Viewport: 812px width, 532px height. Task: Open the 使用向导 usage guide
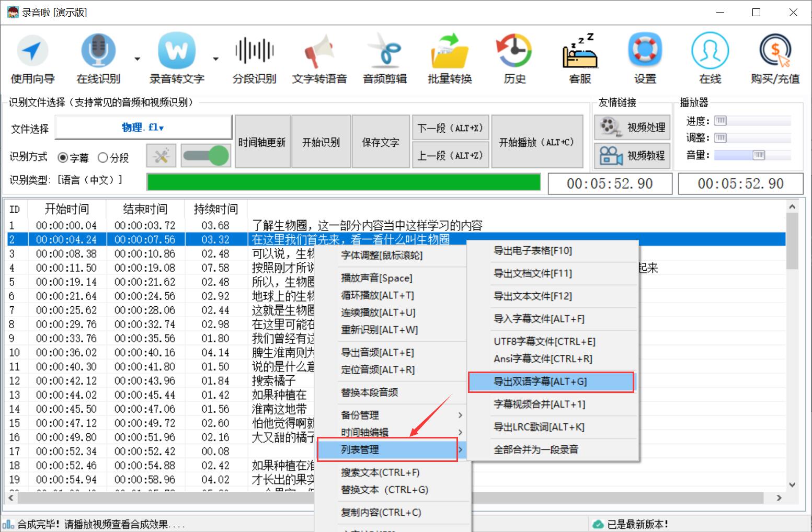pos(32,59)
